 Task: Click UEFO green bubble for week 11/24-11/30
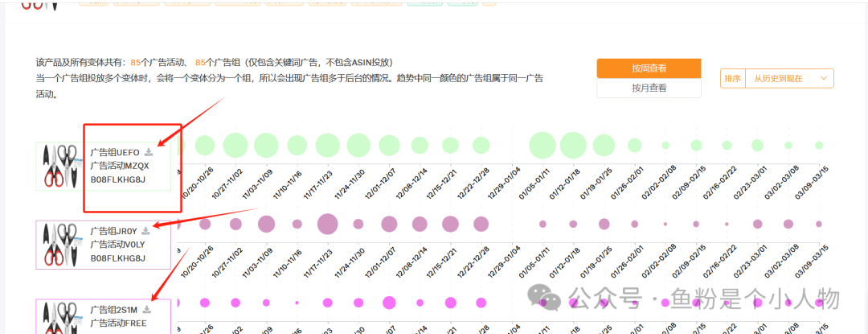(358, 145)
